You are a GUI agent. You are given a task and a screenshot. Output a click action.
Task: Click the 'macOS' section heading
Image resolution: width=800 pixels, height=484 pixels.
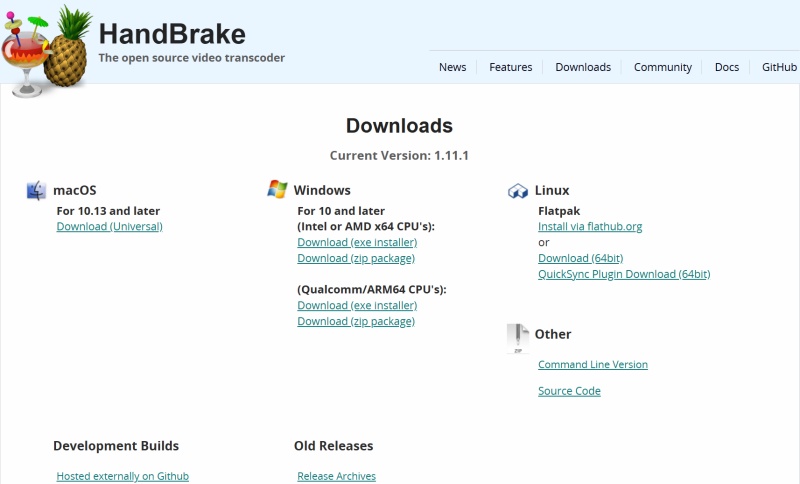[75, 190]
